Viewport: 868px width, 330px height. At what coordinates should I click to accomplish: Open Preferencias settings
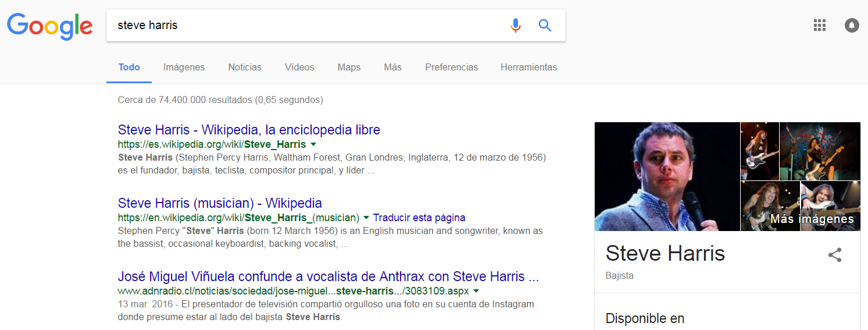(451, 67)
